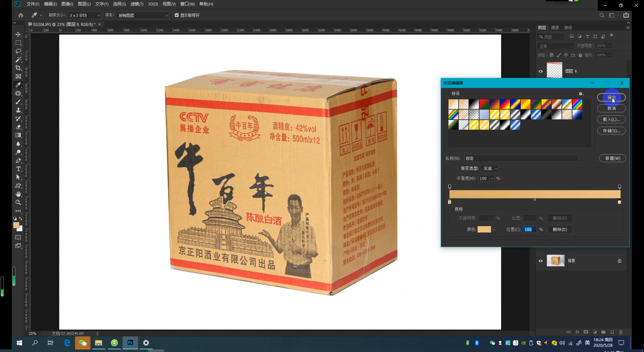The image size is (644, 352).
Task: Click the Home icon in the options bar
Action: (21, 15)
